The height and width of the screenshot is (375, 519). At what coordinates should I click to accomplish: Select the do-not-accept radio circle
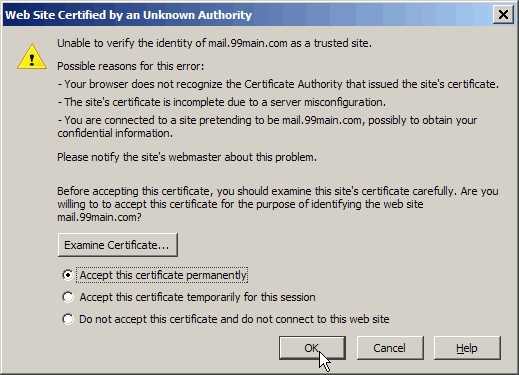pyautogui.click(x=68, y=319)
